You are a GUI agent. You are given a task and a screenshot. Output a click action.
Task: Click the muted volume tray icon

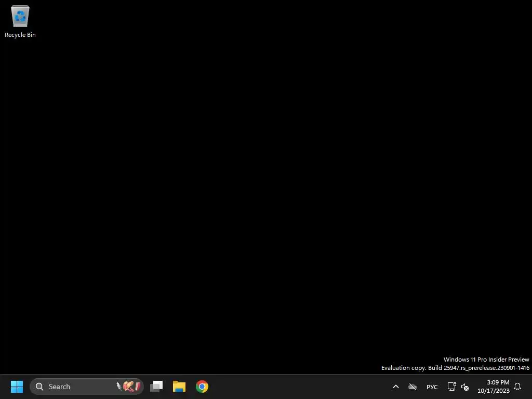[x=465, y=387]
